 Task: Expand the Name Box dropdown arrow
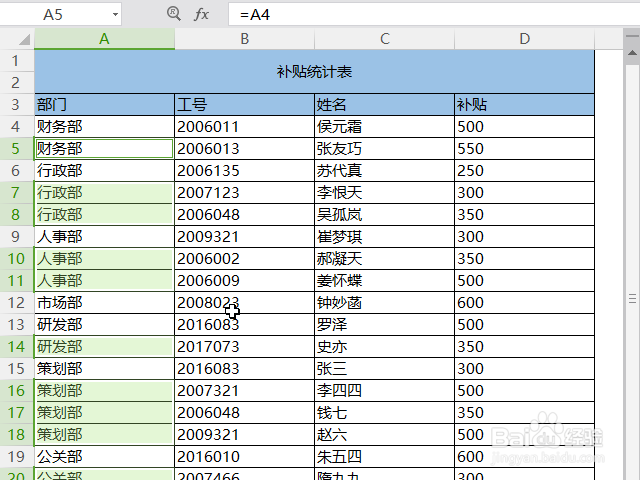click(x=116, y=15)
